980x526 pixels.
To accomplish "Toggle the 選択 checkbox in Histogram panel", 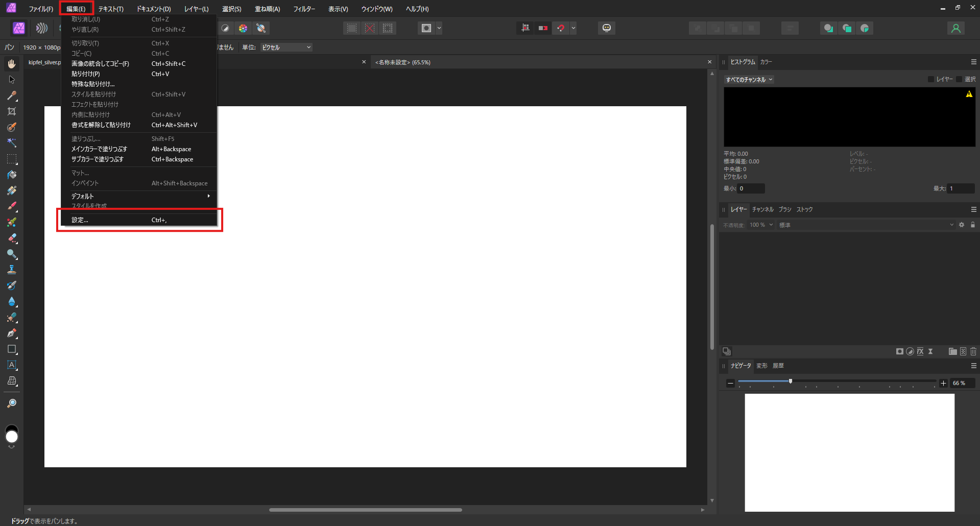I will coord(959,79).
